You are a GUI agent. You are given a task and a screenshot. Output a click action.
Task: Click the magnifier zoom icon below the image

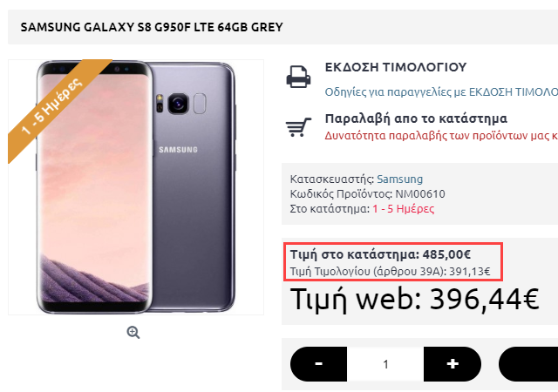133,332
